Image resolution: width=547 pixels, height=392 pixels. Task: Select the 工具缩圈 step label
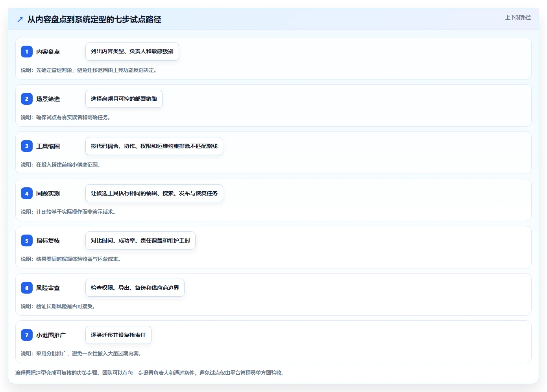point(48,146)
